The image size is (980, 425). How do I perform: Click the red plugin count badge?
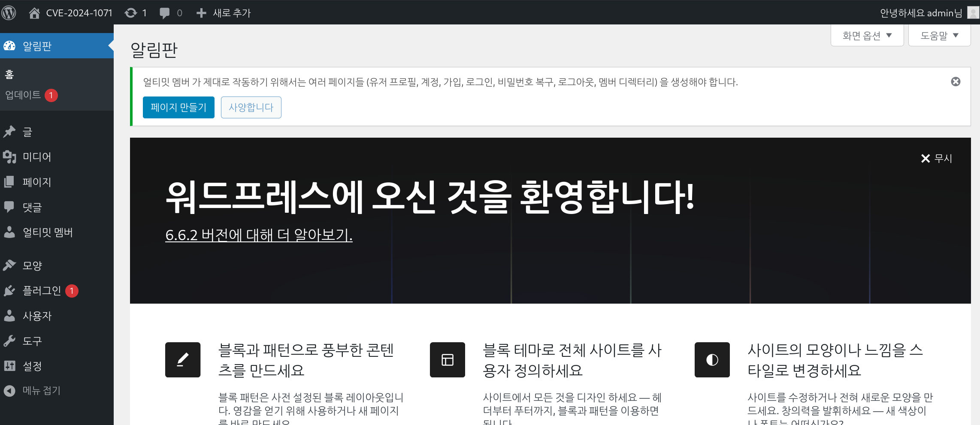pos(72,291)
